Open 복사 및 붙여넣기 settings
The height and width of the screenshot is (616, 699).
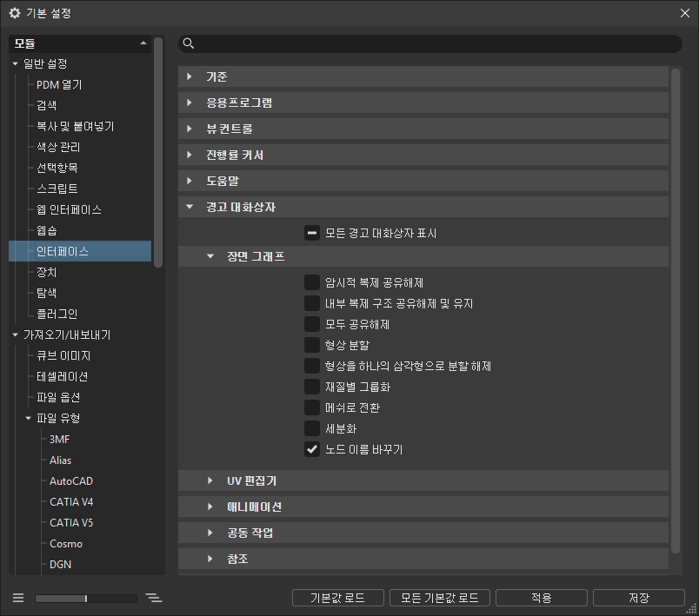76,126
